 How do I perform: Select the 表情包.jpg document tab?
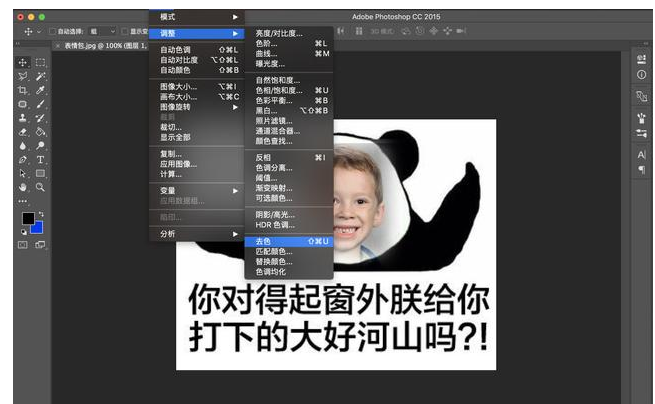tap(105, 46)
